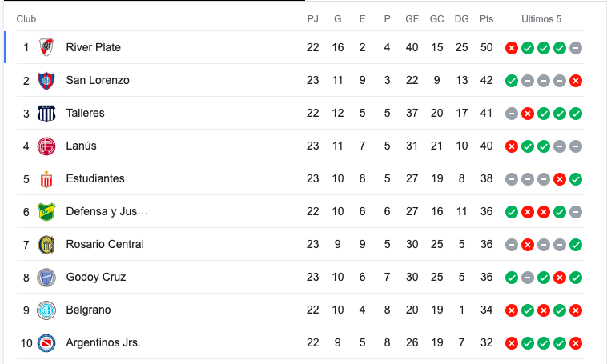Click River Plate's first red loss icon
This screenshot has width=607, height=364.
point(512,48)
